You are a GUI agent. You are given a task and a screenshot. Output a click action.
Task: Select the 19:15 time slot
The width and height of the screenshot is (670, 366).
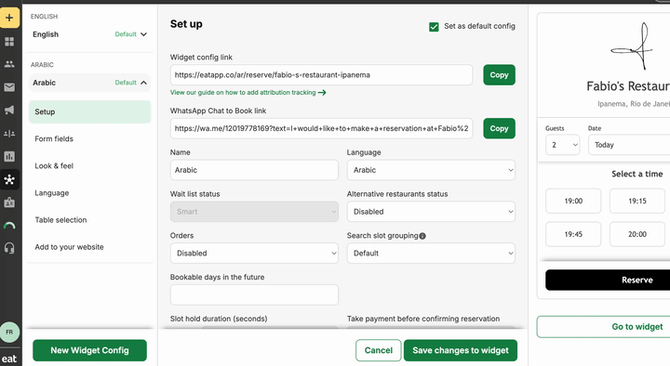click(637, 201)
